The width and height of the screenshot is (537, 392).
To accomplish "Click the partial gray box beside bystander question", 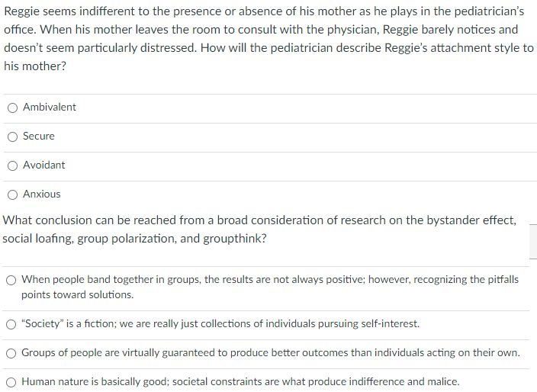I will [x=533, y=242].
